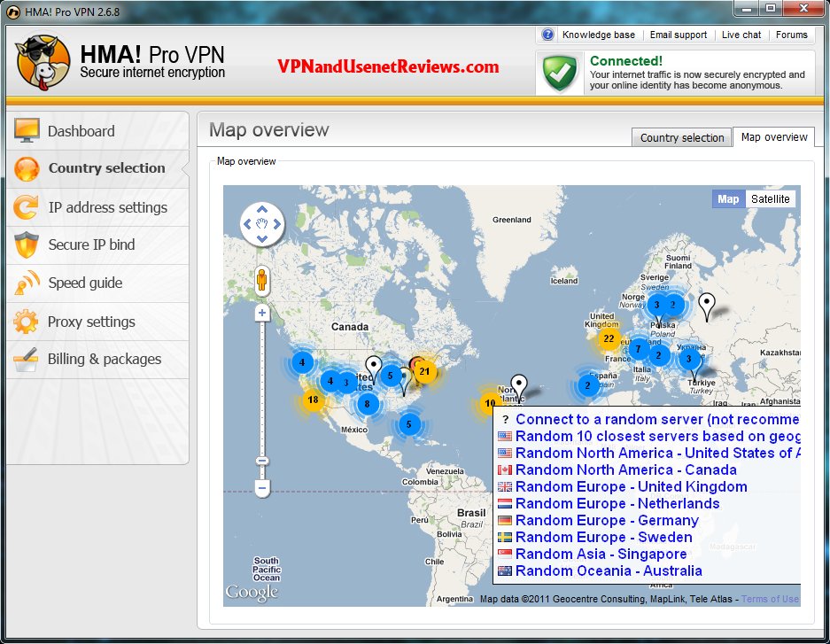The height and width of the screenshot is (644, 830).
Task: Open Live chat support
Action: click(741, 35)
